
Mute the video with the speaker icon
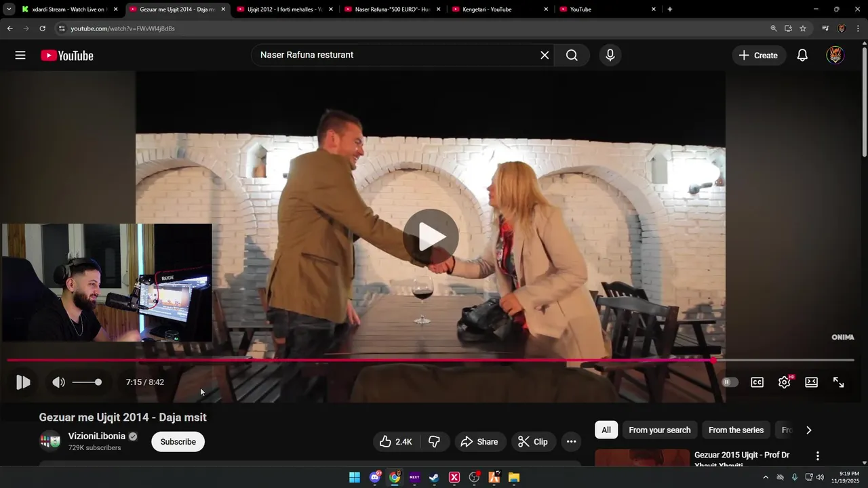click(x=59, y=382)
